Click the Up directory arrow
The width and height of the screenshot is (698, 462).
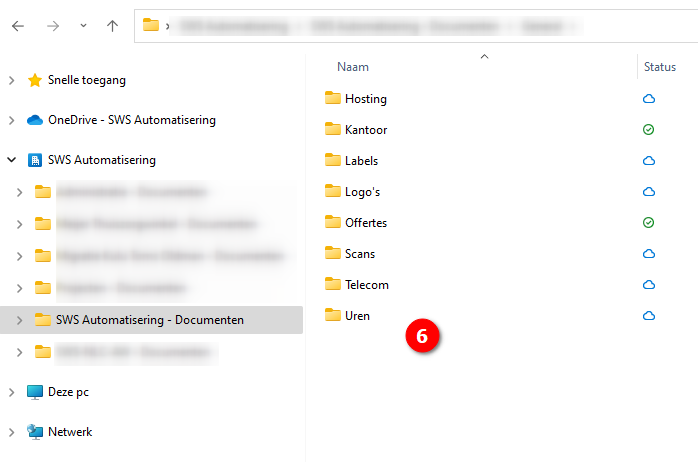(x=113, y=26)
